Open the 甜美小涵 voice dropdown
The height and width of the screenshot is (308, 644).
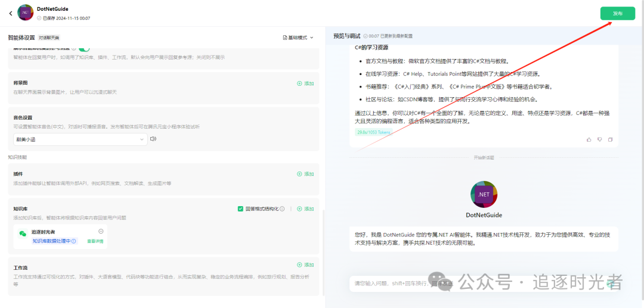coord(80,139)
